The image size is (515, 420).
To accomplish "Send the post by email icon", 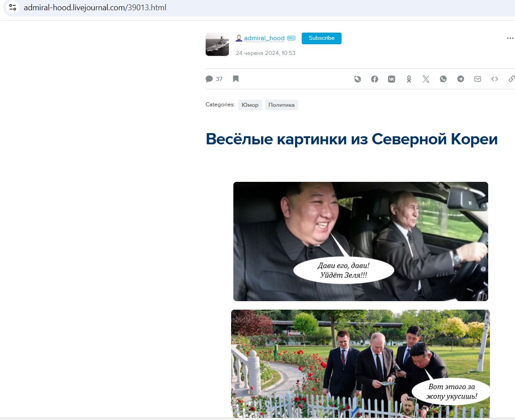I will [x=477, y=79].
